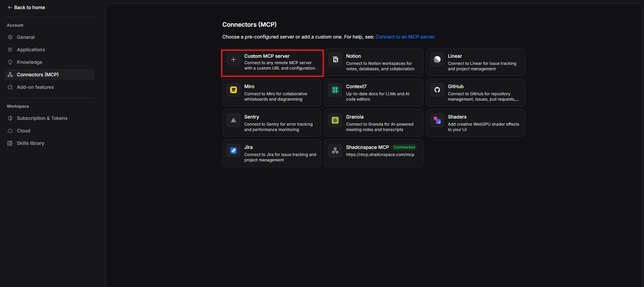Click the 'Connectors (MCP)' page heading
644x287 pixels.
pyautogui.click(x=249, y=25)
